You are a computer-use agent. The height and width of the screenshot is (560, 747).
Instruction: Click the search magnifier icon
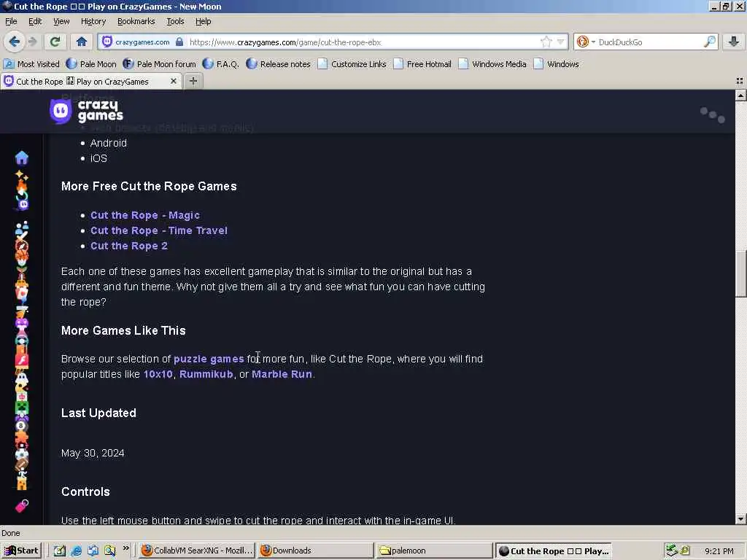click(x=709, y=42)
